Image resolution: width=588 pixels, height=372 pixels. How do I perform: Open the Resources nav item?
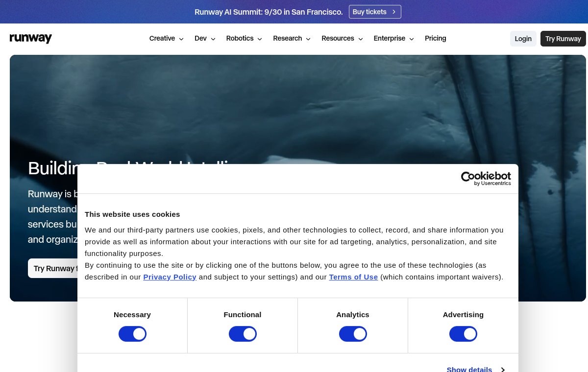tap(338, 38)
